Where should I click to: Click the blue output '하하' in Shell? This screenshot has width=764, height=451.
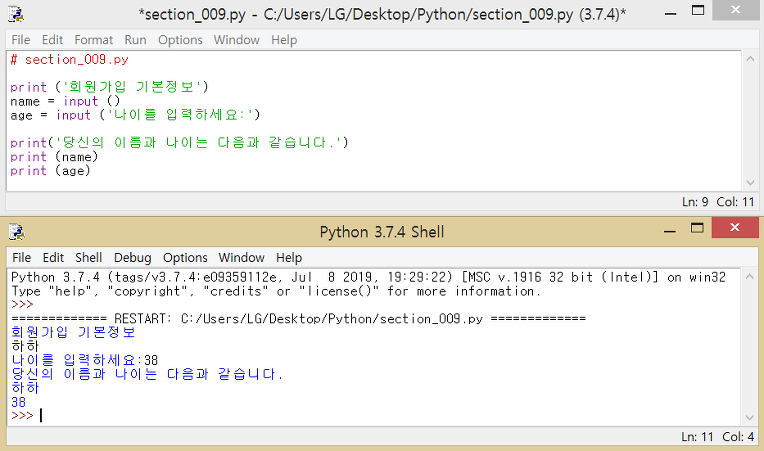[25, 388]
